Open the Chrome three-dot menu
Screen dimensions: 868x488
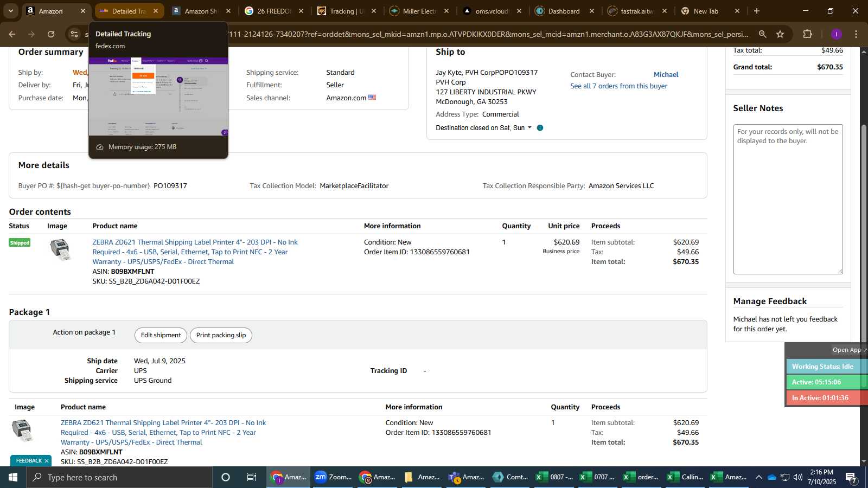856,34
